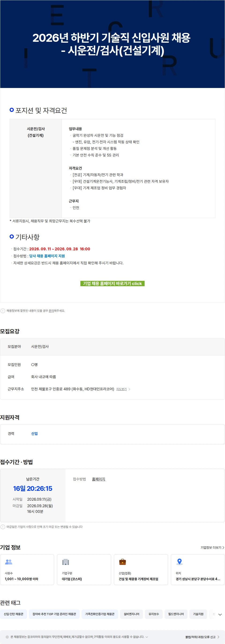The height and width of the screenshot is (644, 225).
Task: Open the 지도보기 map link
Action: tap(121, 389)
